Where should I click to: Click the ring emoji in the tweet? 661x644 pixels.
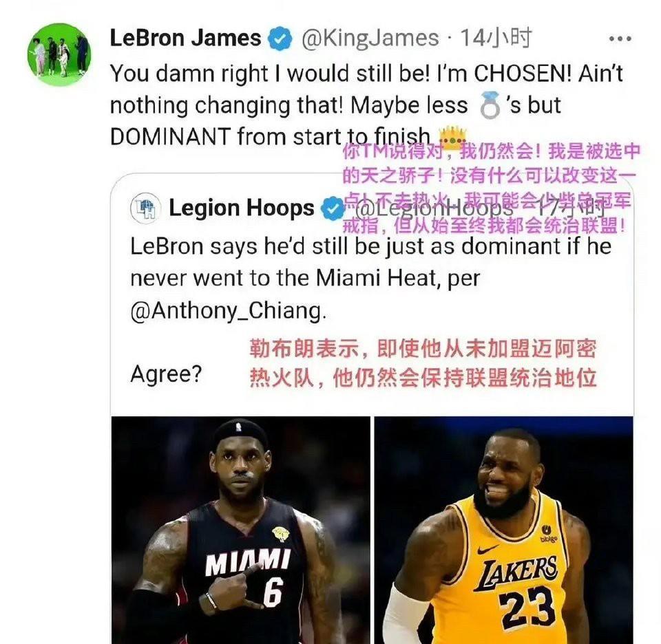(490, 105)
